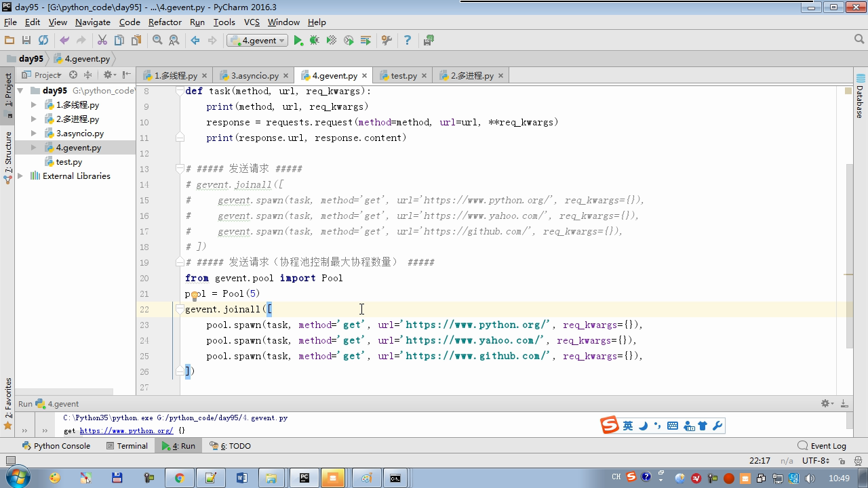Image resolution: width=868 pixels, height=488 pixels.
Task: Collapse the day95 project folder
Action: (20, 91)
